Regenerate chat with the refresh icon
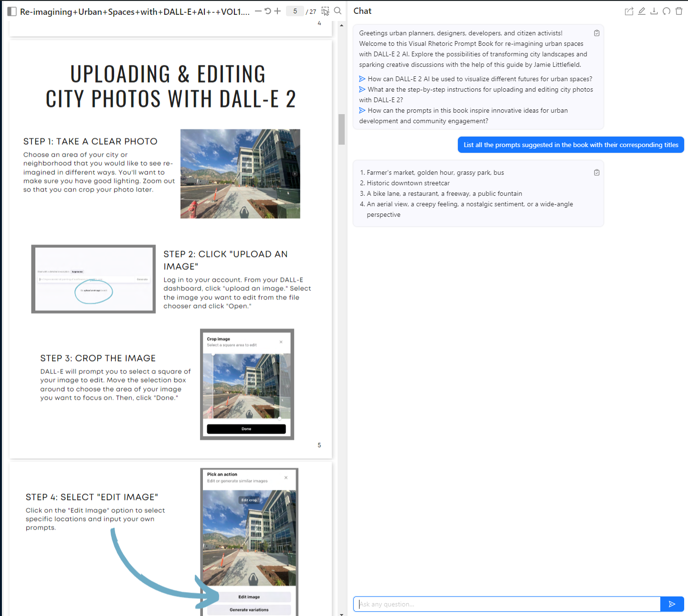Screen dimensions: 688x616 pos(667,11)
